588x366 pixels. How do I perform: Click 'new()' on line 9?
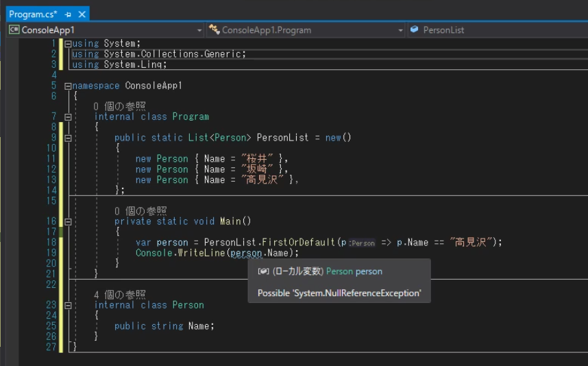(339, 138)
